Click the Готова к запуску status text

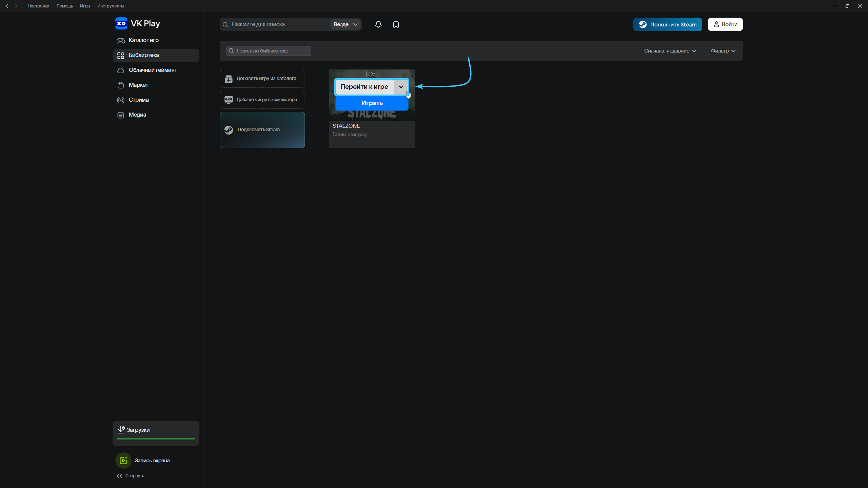coord(350,135)
